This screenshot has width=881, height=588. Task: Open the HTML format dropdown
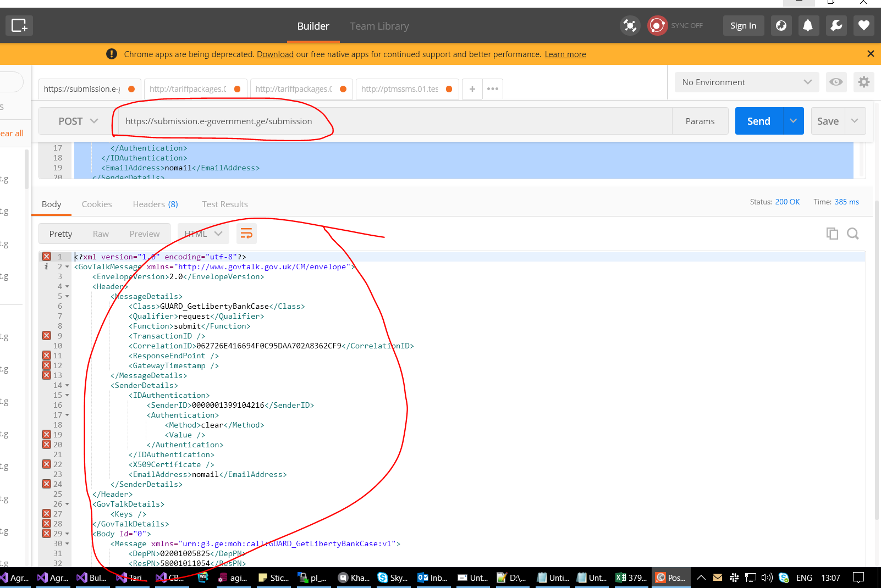pos(203,234)
